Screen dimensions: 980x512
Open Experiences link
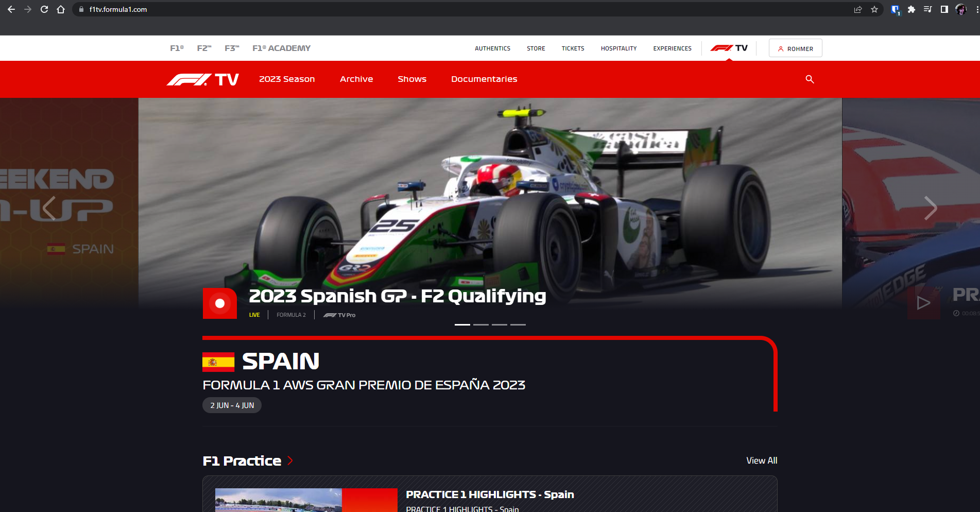672,48
